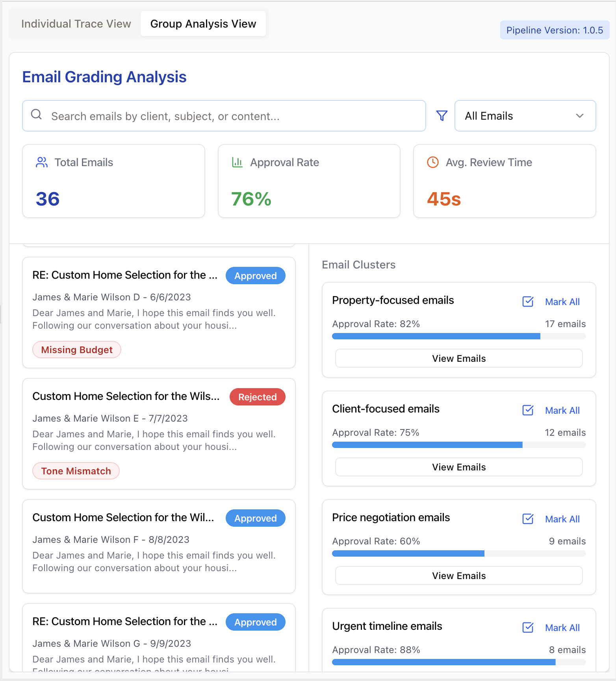The image size is (616, 681).
Task: Click the '17 emails' count
Action: click(565, 324)
